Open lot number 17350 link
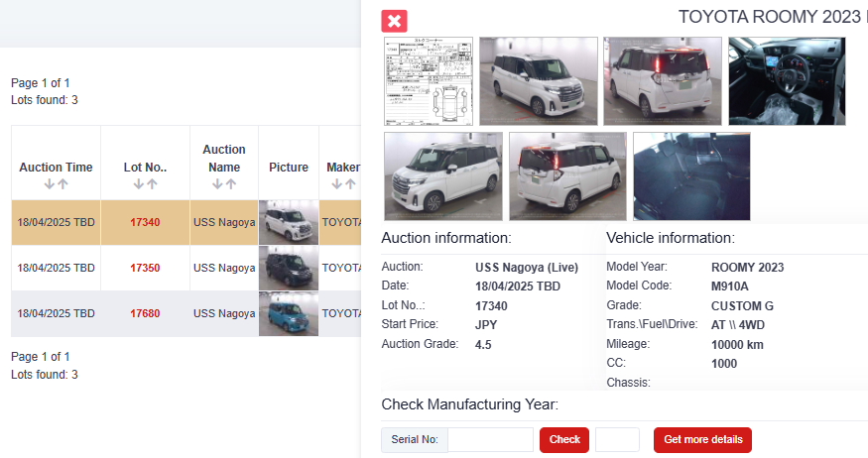The width and height of the screenshot is (868, 458). 145,268
